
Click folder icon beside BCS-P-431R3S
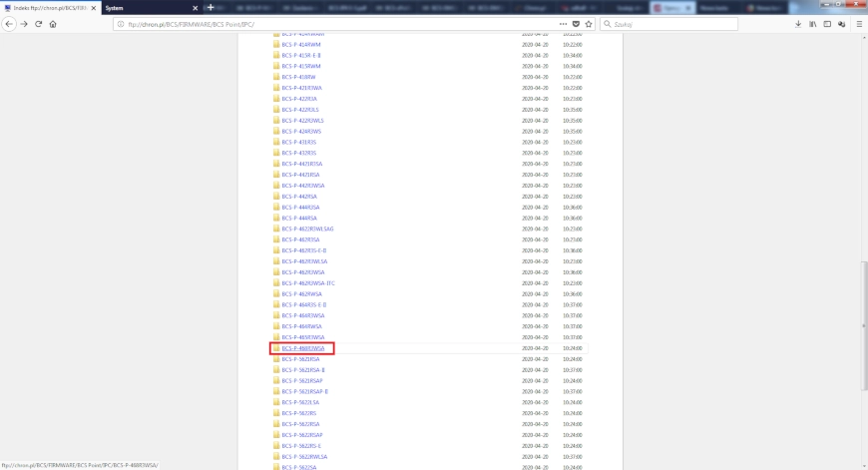[x=276, y=142]
